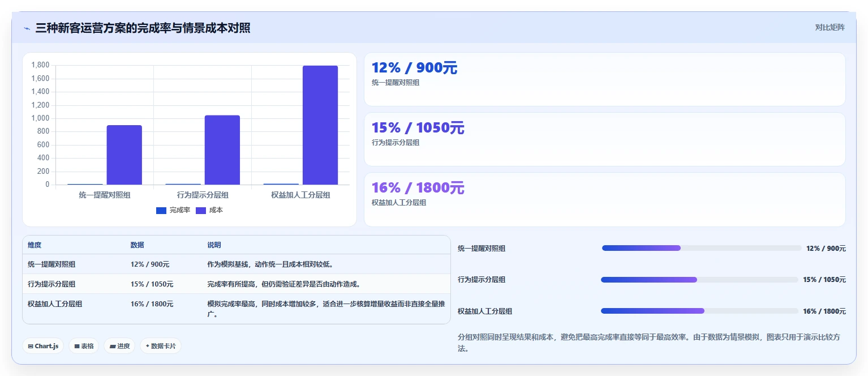This screenshot has height=376, width=868.
Task: Click the 行为提示分层组 label left of progress bar
Action: tap(482, 280)
